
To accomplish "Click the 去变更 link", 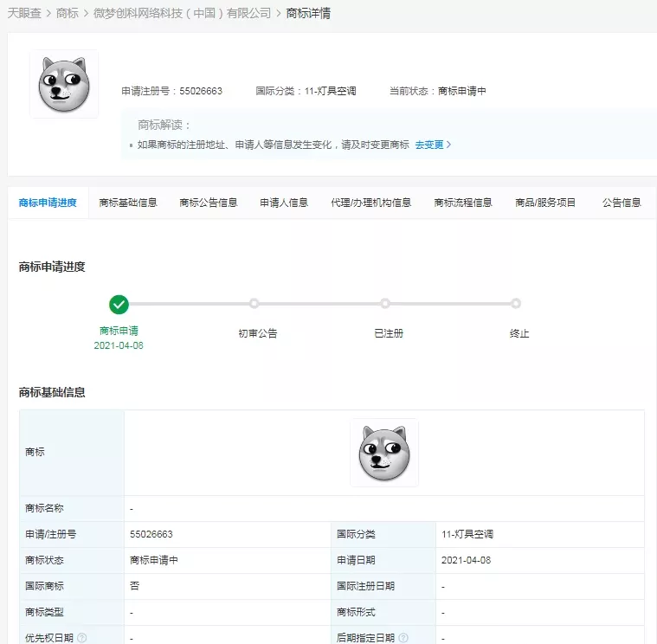I will tap(429, 145).
